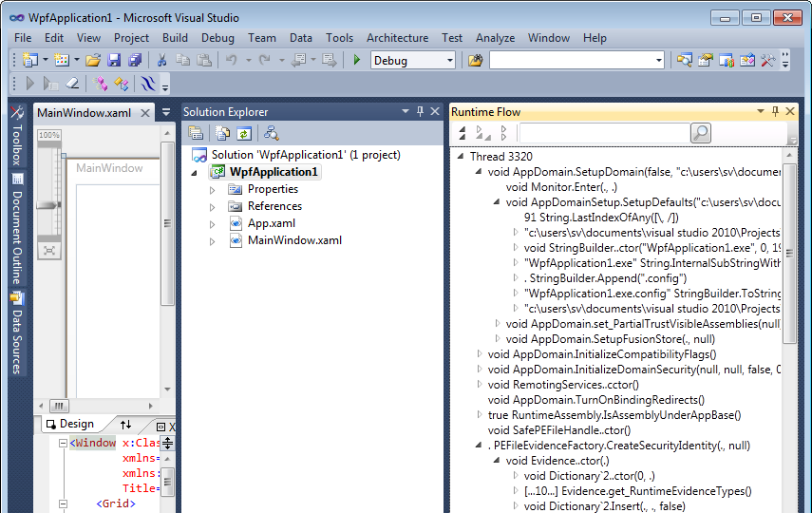Toggle auto-hide pin on Solution Explorer panel
The width and height of the screenshot is (812, 513).
421,112
